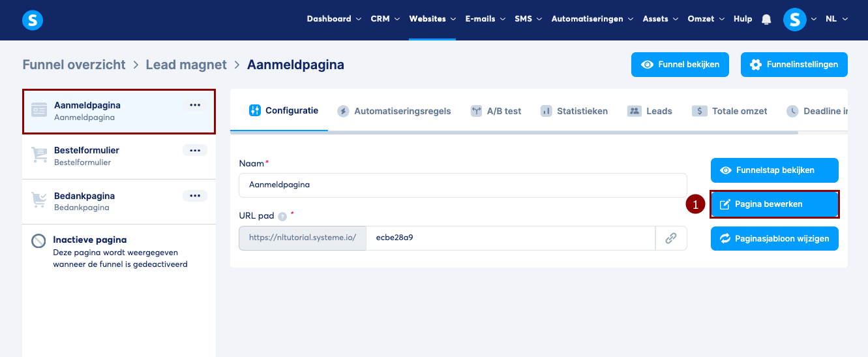The height and width of the screenshot is (357, 868).
Task: Switch to the Totale omzet tab
Action: tap(730, 111)
